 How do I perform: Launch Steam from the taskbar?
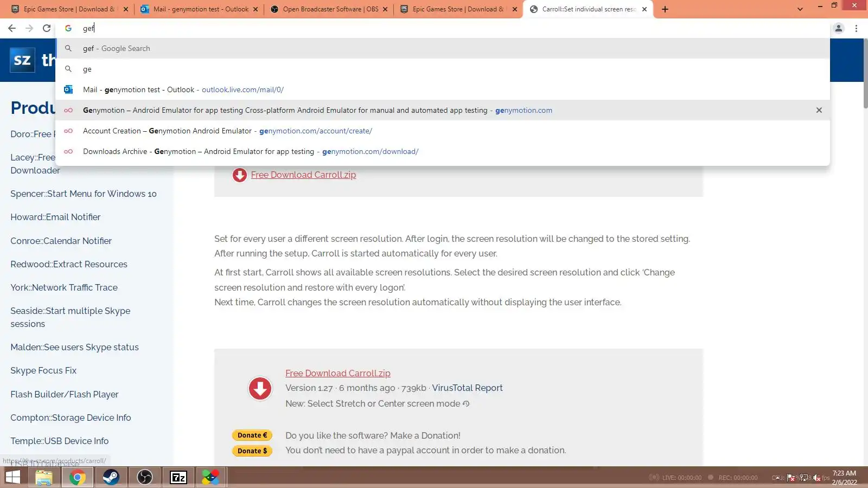[x=111, y=477]
